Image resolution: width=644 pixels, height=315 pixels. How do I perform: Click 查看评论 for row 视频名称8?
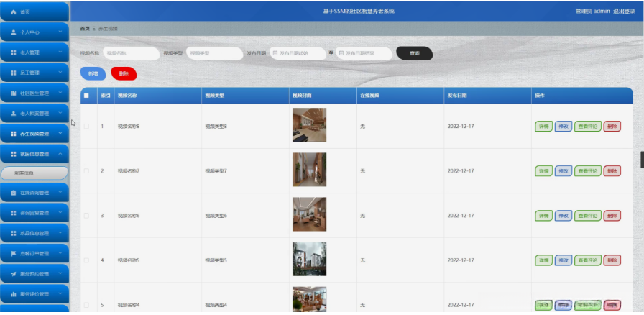(587, 127)
